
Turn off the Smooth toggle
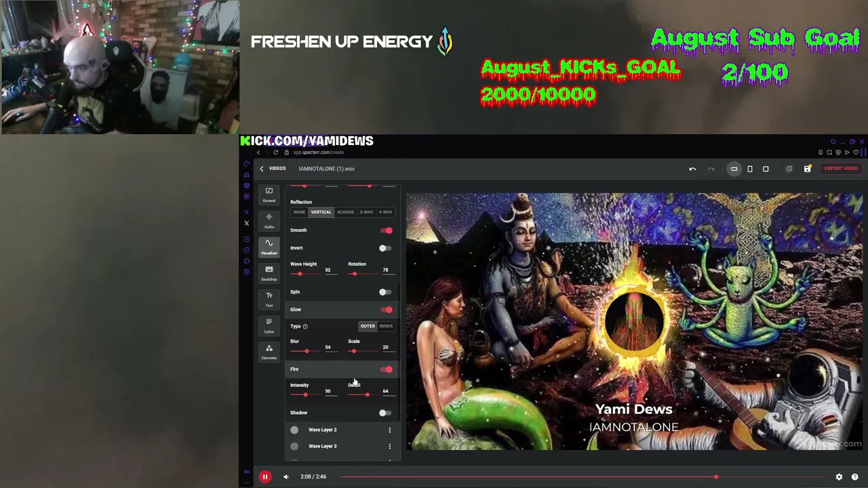386,230
